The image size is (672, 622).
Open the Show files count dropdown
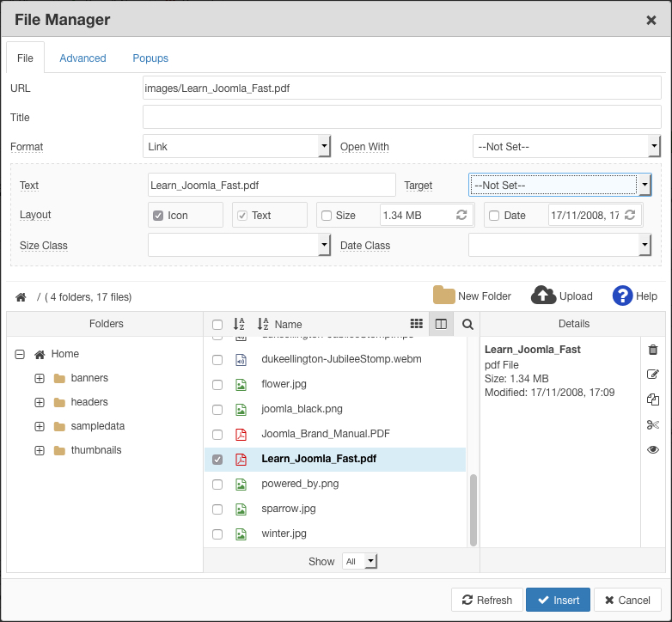pyautogui.click(x=360, y=561)
